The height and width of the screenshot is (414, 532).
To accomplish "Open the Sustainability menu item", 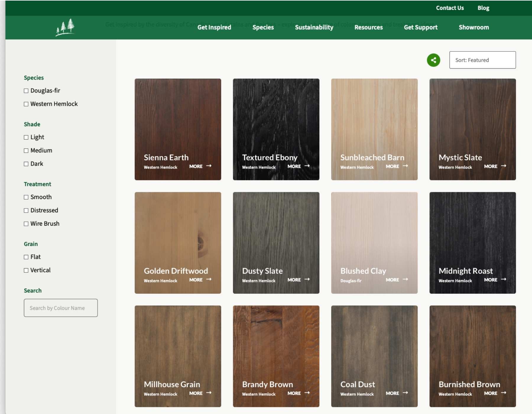I will (314, 27).
